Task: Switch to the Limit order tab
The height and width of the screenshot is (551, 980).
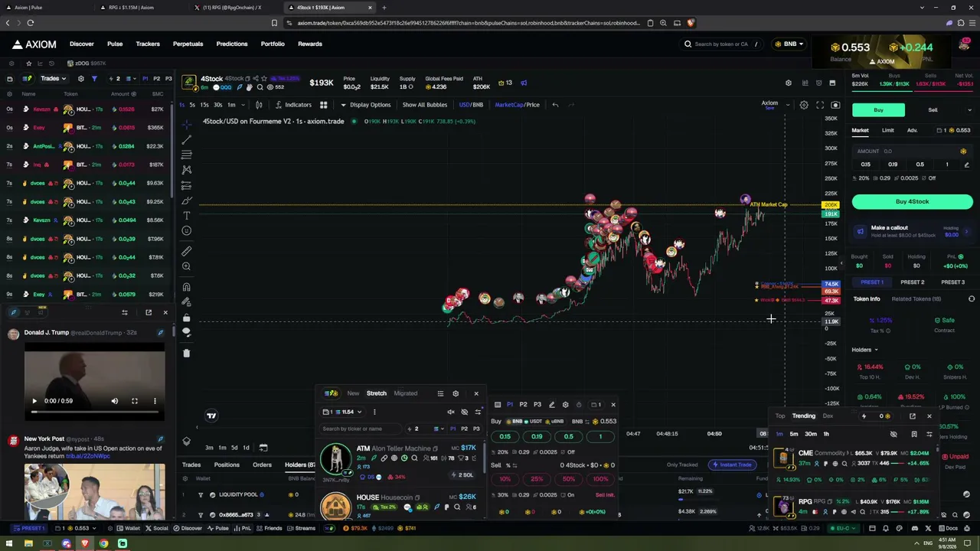Action: (x=887, y=131)
